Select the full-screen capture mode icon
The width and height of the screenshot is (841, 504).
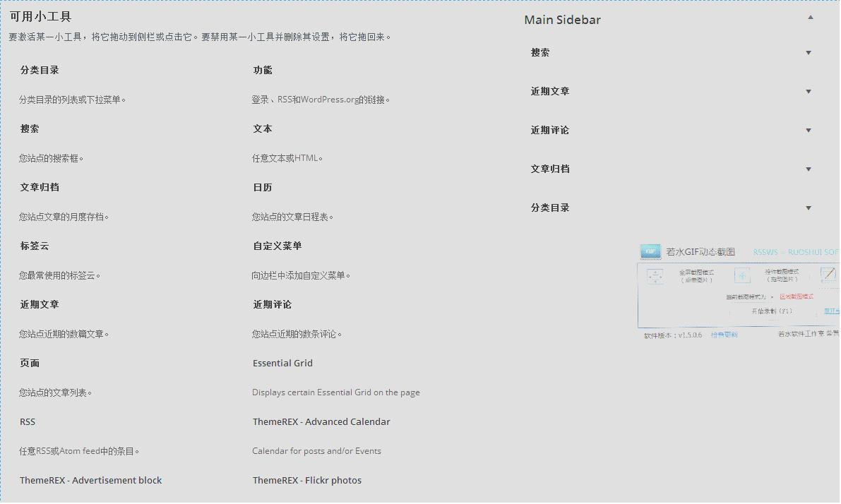point(655,274)
